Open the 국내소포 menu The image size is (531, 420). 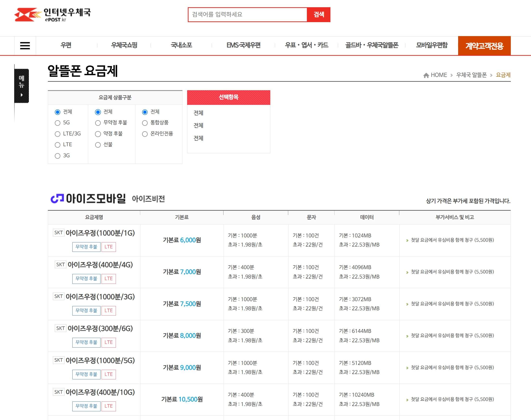(x=181, y=45)
